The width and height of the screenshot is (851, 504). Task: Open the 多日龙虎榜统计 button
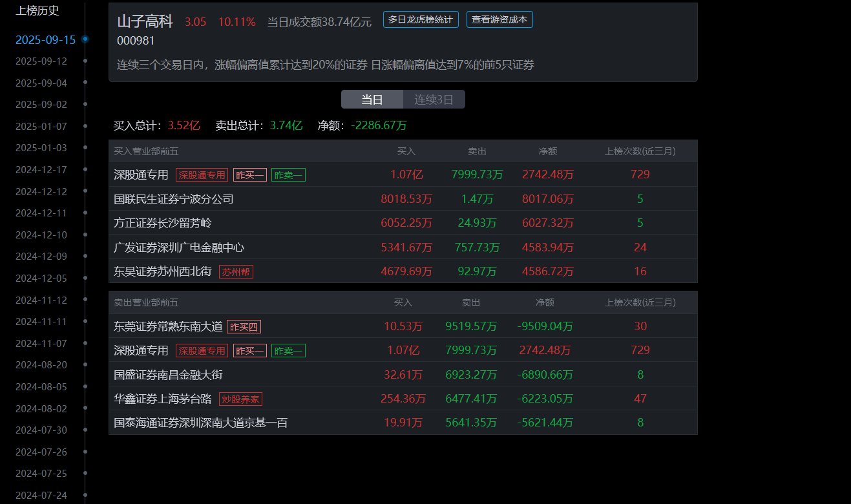point(421,19)
